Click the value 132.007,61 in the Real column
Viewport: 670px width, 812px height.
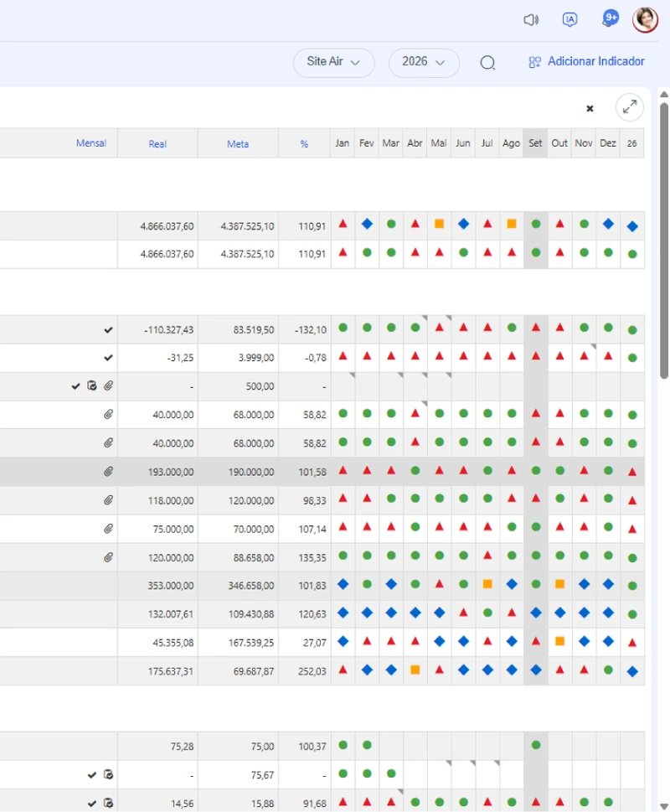pyautogui.click(x=170, y=614)
